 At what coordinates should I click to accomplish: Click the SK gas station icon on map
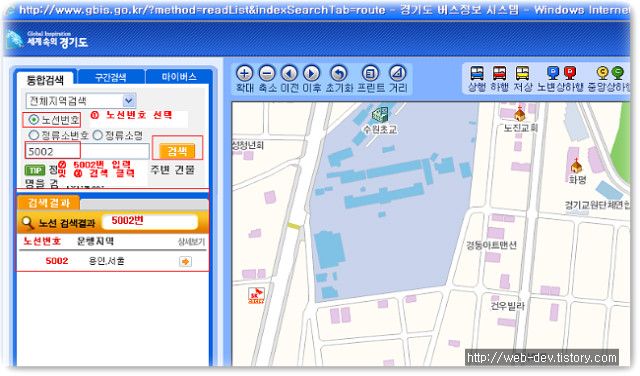click(x=256, y=296)
